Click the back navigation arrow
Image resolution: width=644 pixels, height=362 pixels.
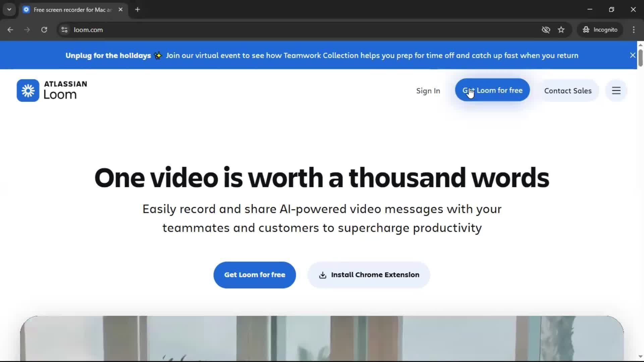coord(10,29)
